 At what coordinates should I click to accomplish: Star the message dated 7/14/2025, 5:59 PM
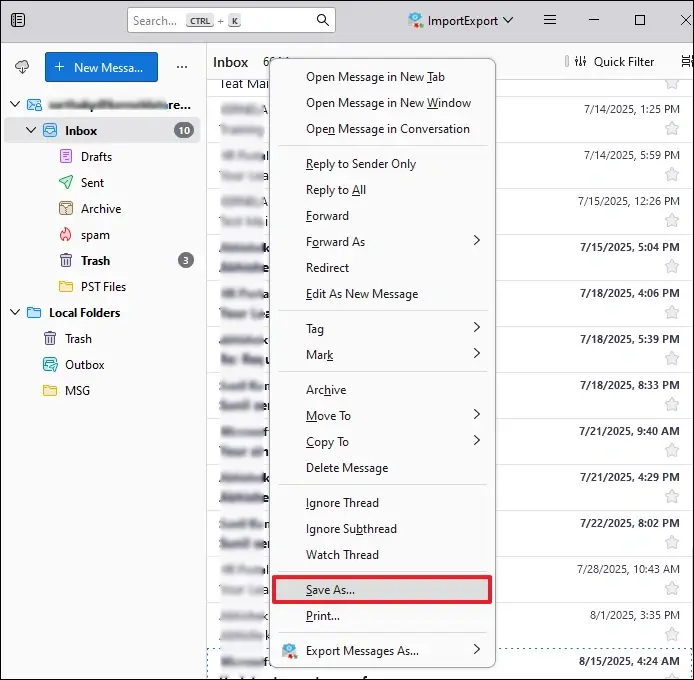(x=672, y=174)
